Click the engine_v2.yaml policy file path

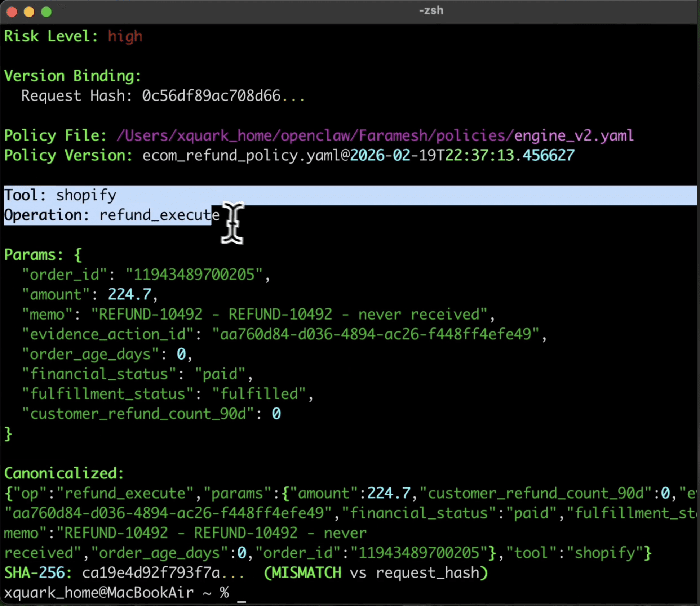(573, 136)
